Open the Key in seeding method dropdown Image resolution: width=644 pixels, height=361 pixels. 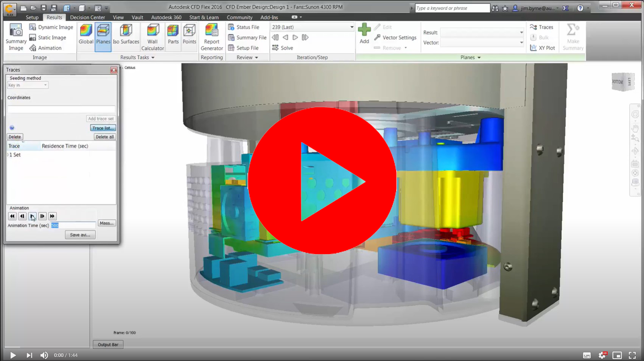tap(28, 85)
